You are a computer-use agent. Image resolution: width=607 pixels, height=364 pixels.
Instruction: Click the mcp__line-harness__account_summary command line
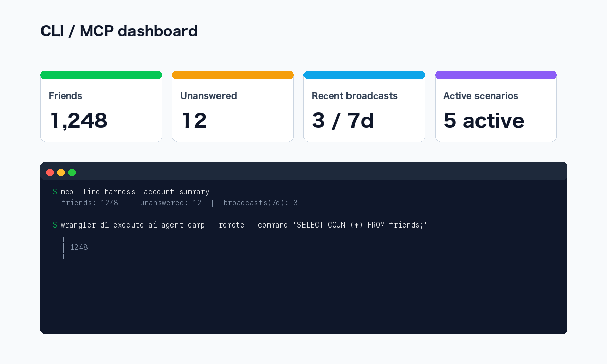tap(131, 192)
